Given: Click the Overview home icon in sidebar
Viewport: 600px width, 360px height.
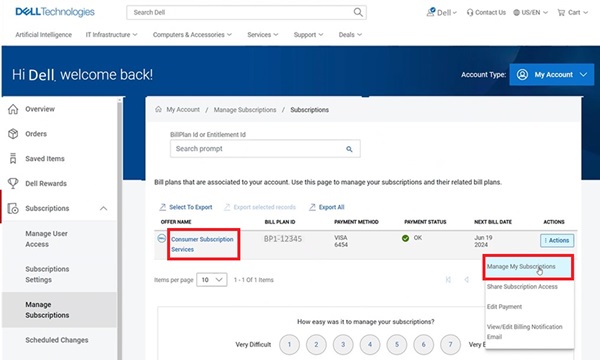Looking at the screenshot, I should point(13,109).
